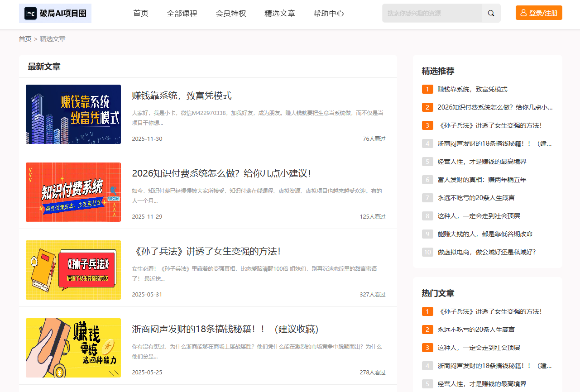Click 精选推荐 item 2 2026知识付费系统
Screen dimensions: 580x392
(x=495, y=107)
